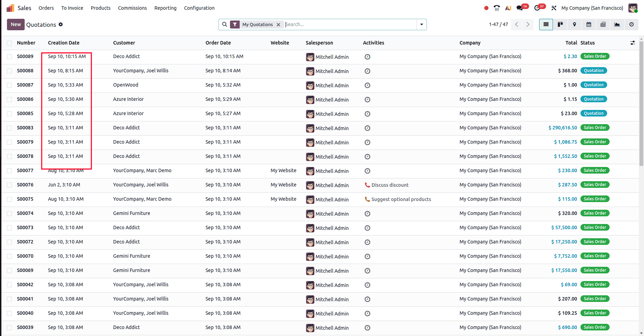Select the checkbox for order S00086

click(9, 99)
